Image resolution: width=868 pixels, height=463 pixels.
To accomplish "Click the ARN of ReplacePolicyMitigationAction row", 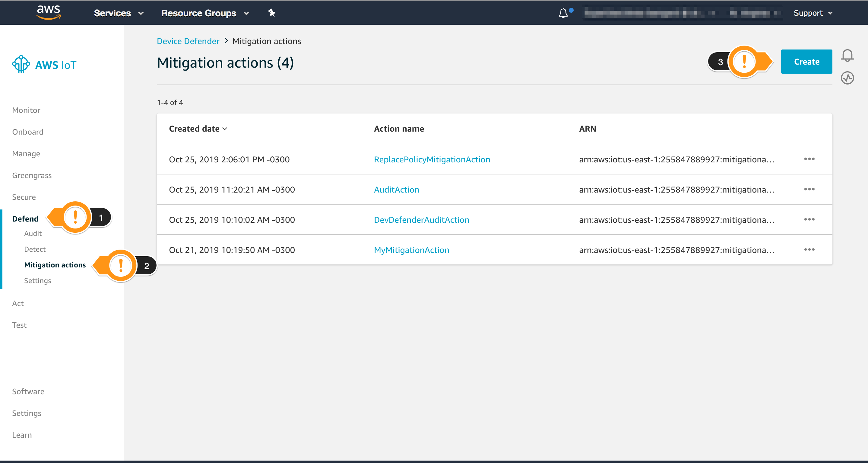I will (x=676, y=159).
